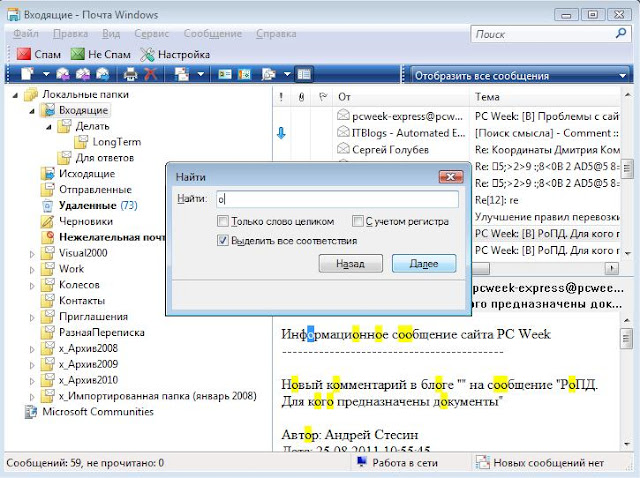This screenshot has width=640, height=478.
Task: Select message Улучшение правил перевозки
Action: point(547,217)
